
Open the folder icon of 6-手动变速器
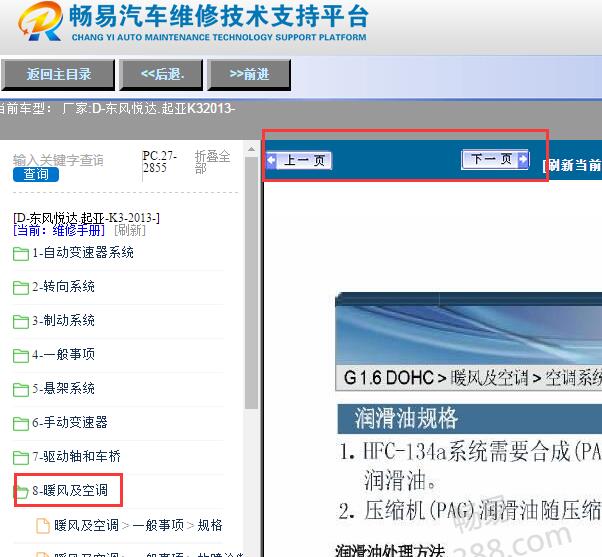click(x=21, y=423)
